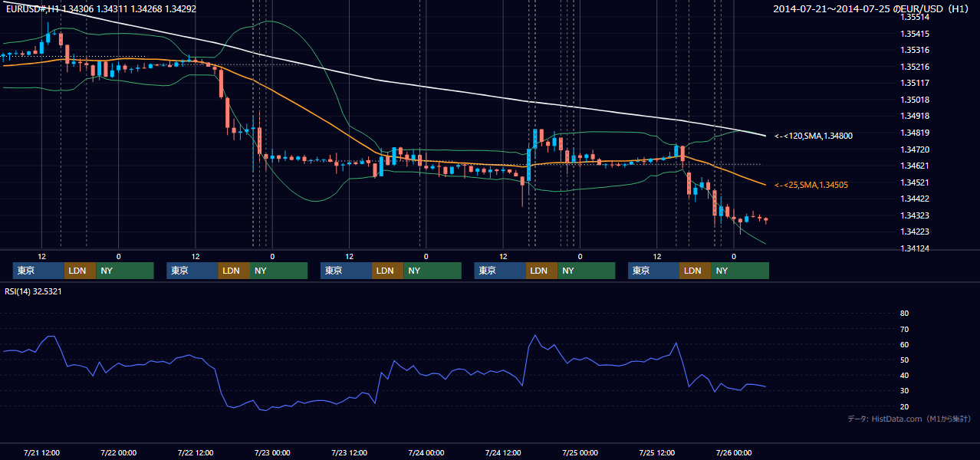Viewport: 980px width, 460px height.
Task: Select the NY session block for 7/21
Action: click(125, 271)
